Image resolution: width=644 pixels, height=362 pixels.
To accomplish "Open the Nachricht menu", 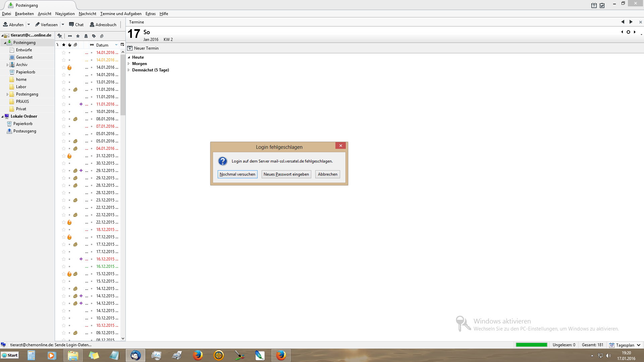I will (x=87, y=14).
